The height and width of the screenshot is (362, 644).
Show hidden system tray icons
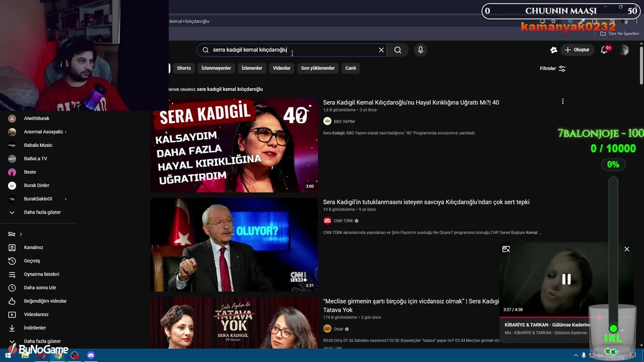(x=575, y=355)
